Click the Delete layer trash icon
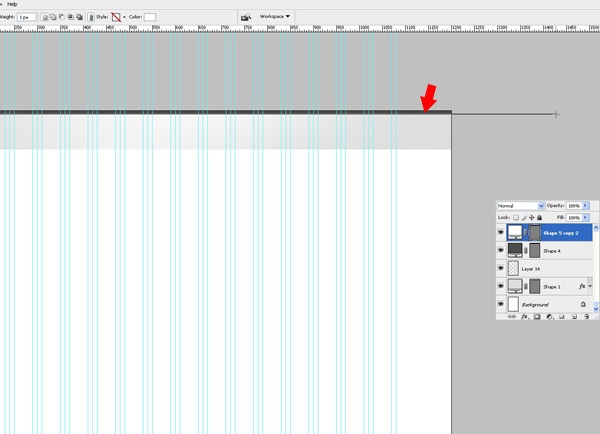 coord(587,316)
